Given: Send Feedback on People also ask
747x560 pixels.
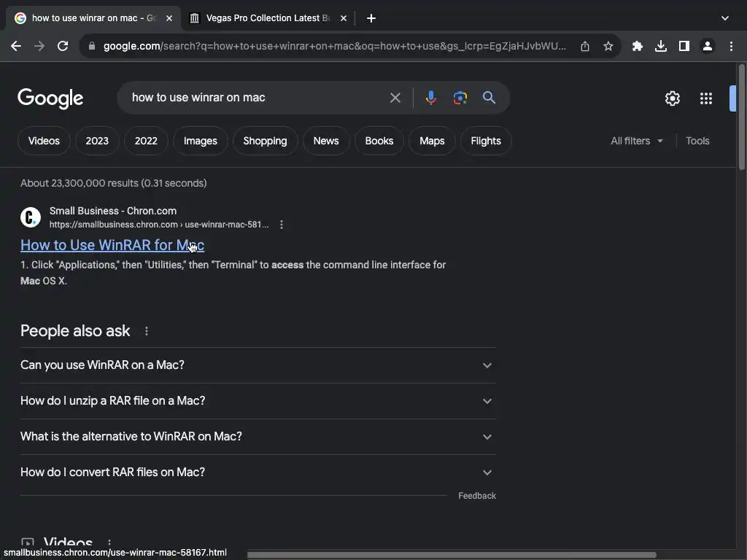Looking at the screenshot, I should coord(477,496).
